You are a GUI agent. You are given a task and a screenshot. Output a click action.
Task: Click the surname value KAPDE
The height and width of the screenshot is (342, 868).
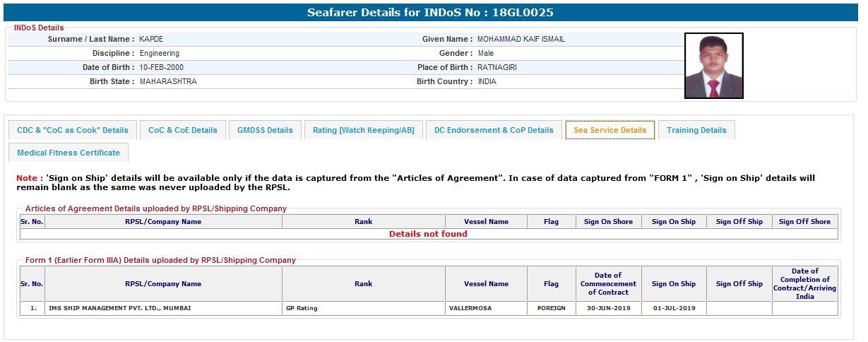pyautogui.click(x=151, y=40)
